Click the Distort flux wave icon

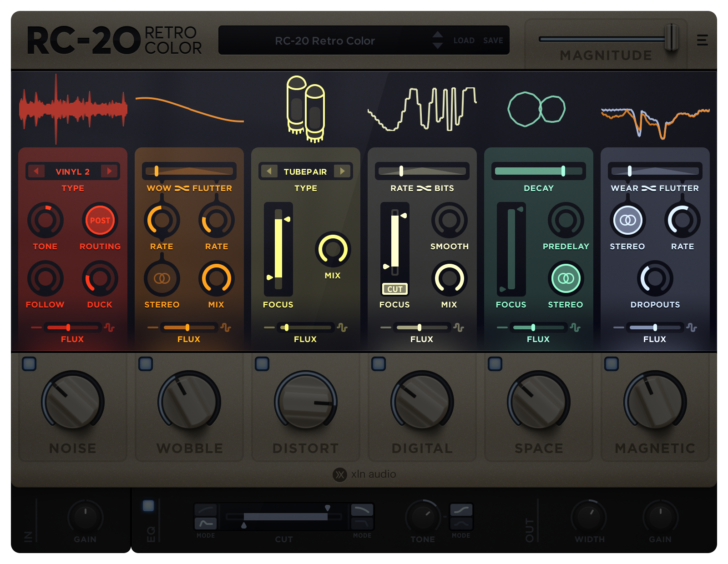[342, 327]
